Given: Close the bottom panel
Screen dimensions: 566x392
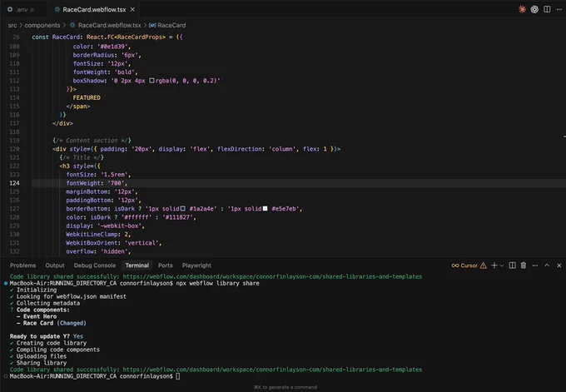Looking at the screenshot, I should 559,265.
